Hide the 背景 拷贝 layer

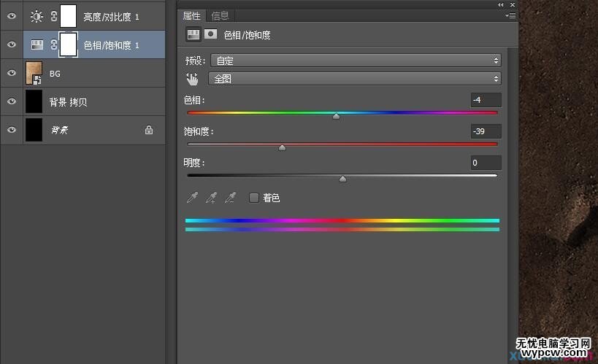(11, 101)
